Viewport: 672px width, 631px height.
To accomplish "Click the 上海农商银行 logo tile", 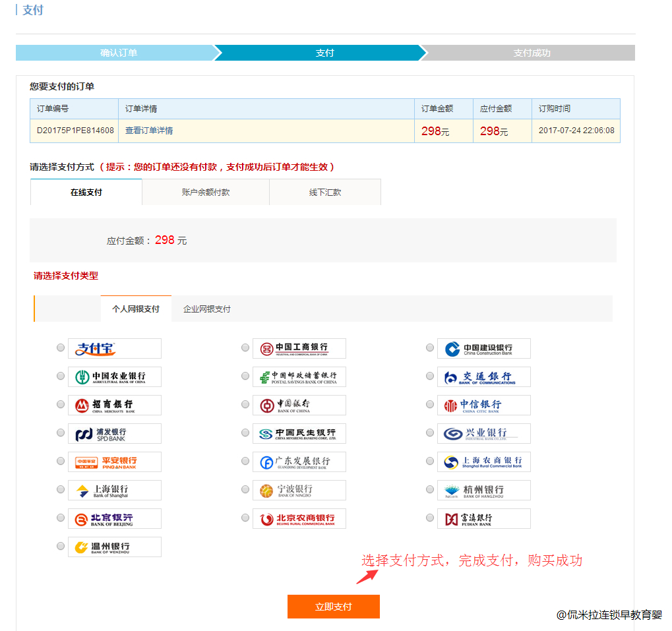I will pyautogui.click(x=484, y=462).
